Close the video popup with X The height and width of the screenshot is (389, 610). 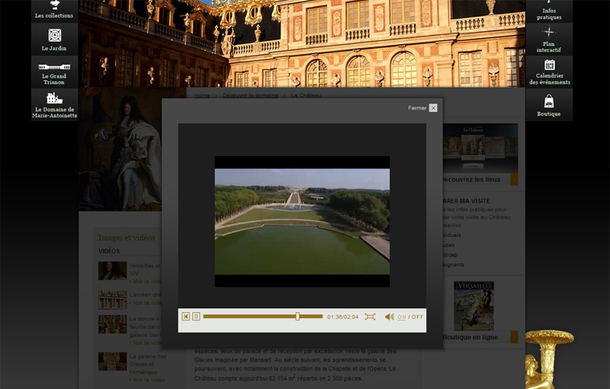[433, 108]
